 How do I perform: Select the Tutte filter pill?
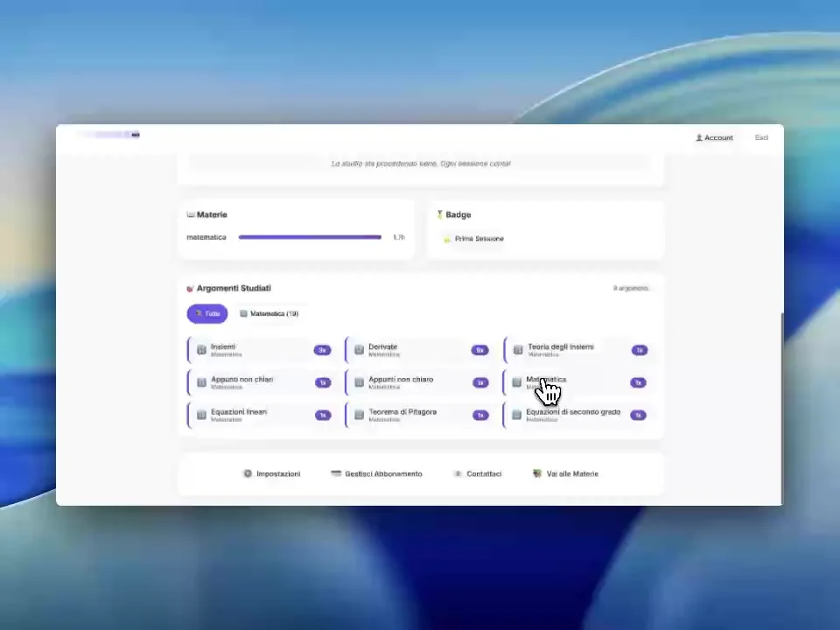click(x=206, y=313)
